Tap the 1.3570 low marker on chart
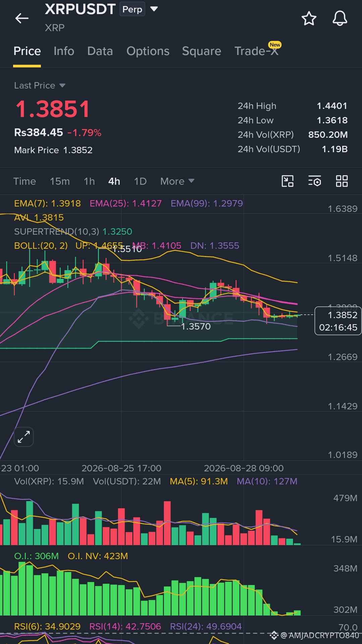362x644 pixels. point(196,327)
